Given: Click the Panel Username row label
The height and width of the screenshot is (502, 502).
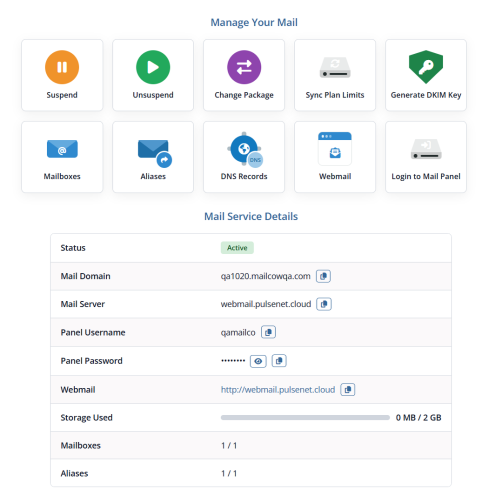Looking at the screenshot, I should click(x=93, y=332).
